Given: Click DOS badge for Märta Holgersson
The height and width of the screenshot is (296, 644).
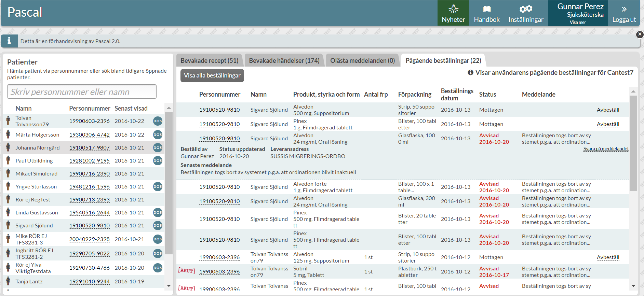Looking at the screenshot, I should (158, 135).
